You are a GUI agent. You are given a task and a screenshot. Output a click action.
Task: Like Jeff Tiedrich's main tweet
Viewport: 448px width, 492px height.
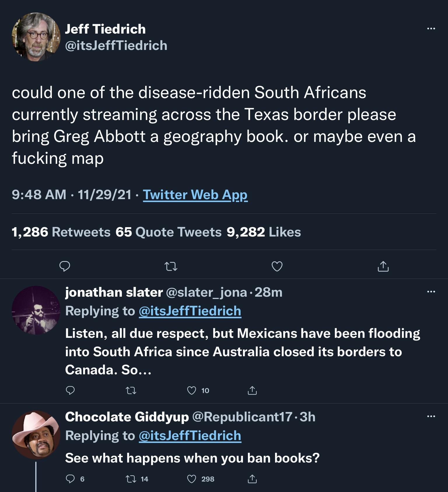pos(277,266)
